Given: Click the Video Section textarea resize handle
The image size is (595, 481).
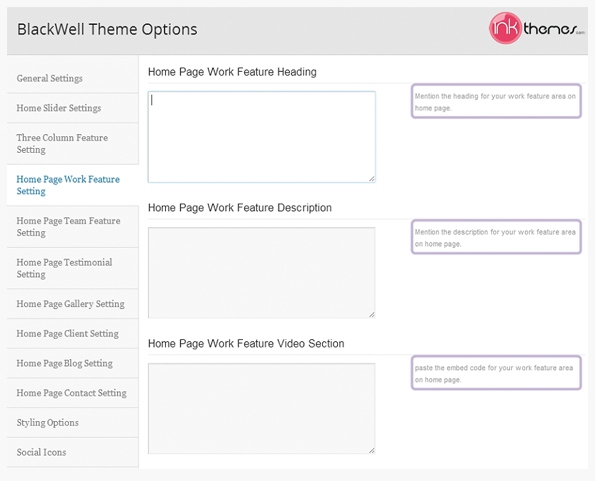Looking at the screenshot, I should point(372,450).
